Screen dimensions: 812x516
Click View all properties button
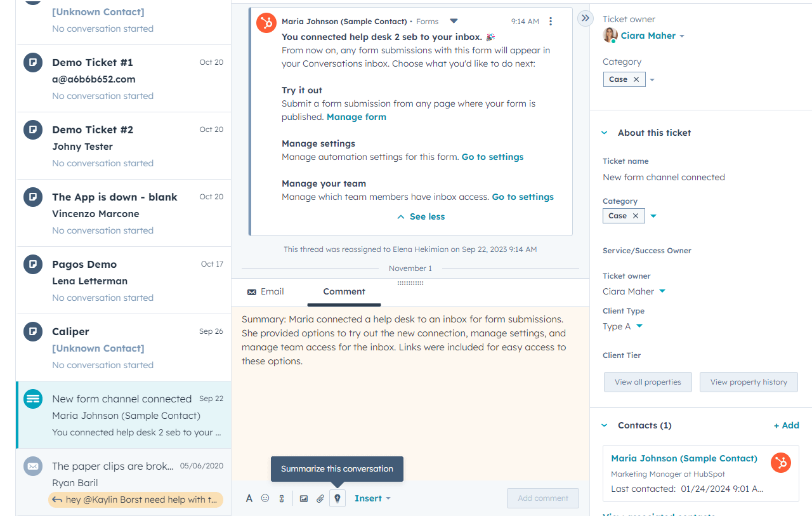648,381
